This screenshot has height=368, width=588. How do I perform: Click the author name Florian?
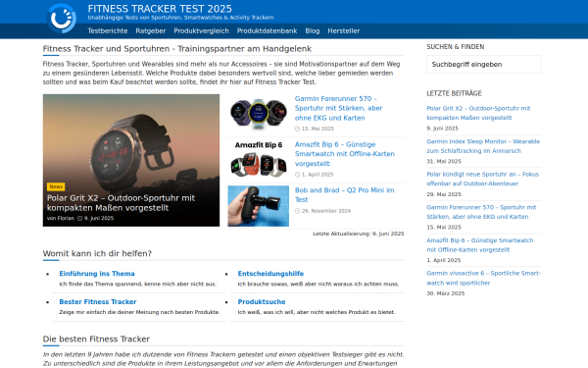[x=66, y=218]
